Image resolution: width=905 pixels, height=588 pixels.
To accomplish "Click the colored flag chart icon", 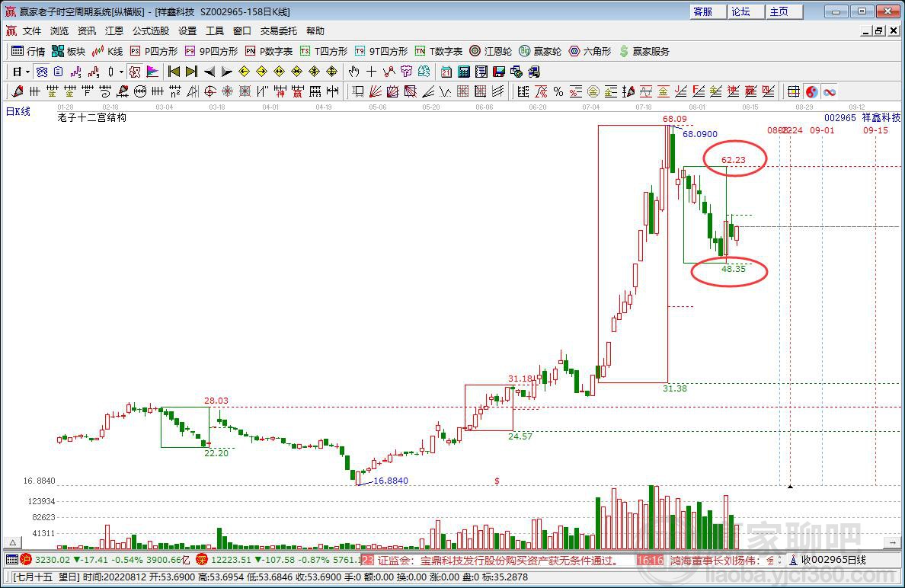I will (x=152, y=72).
